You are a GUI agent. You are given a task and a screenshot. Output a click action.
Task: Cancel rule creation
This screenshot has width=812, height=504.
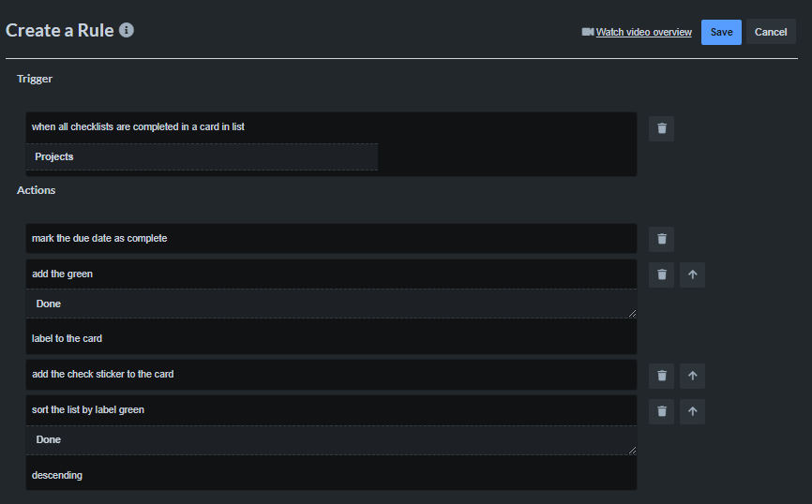pyautogui.click(x=771, y=32)
